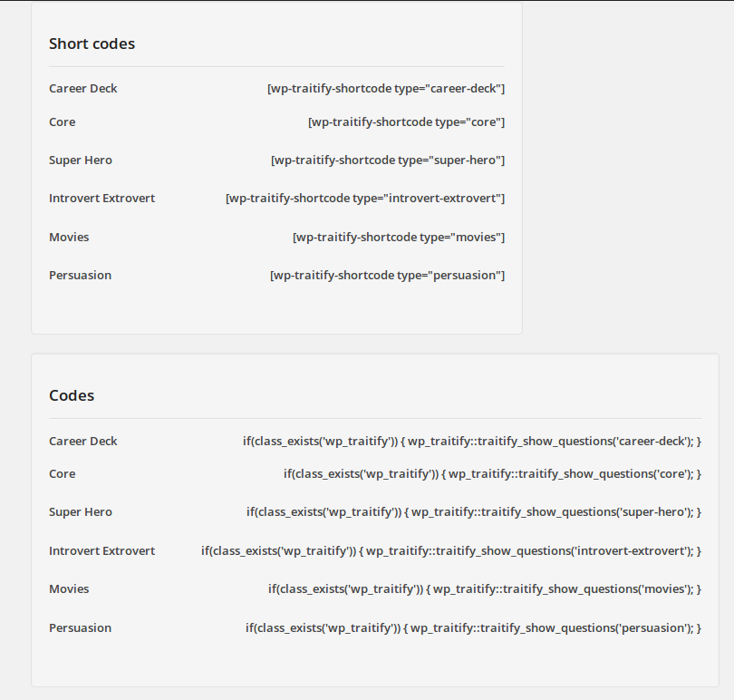734x700 pixels.
Task: Click the Super Hero label under Codes
Action: pos(81,512)
